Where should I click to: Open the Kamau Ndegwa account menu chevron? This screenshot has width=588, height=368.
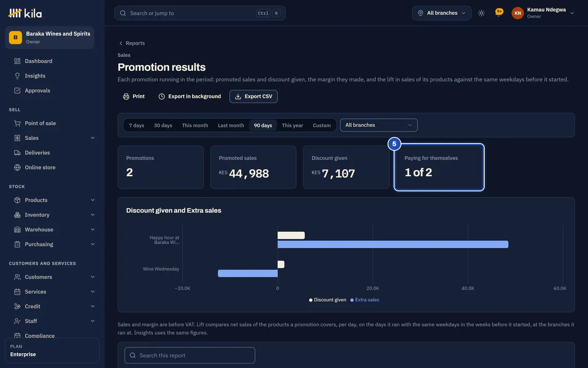tap(572, 13)
